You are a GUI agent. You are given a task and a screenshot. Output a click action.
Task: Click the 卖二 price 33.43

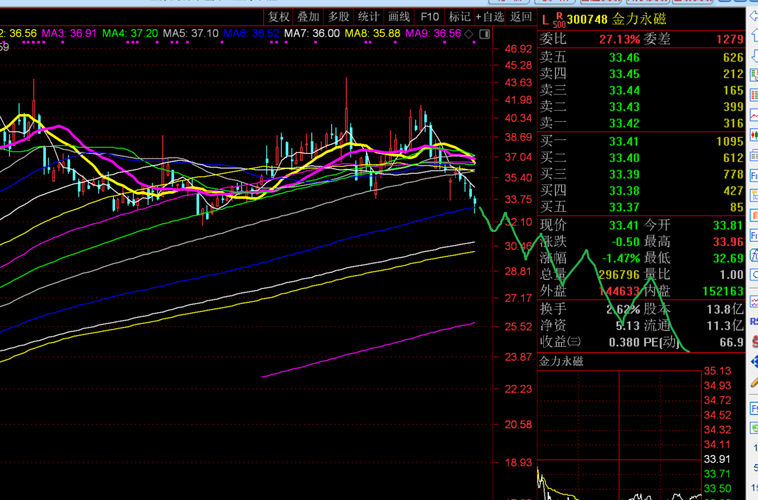click(x=624, y=107)
